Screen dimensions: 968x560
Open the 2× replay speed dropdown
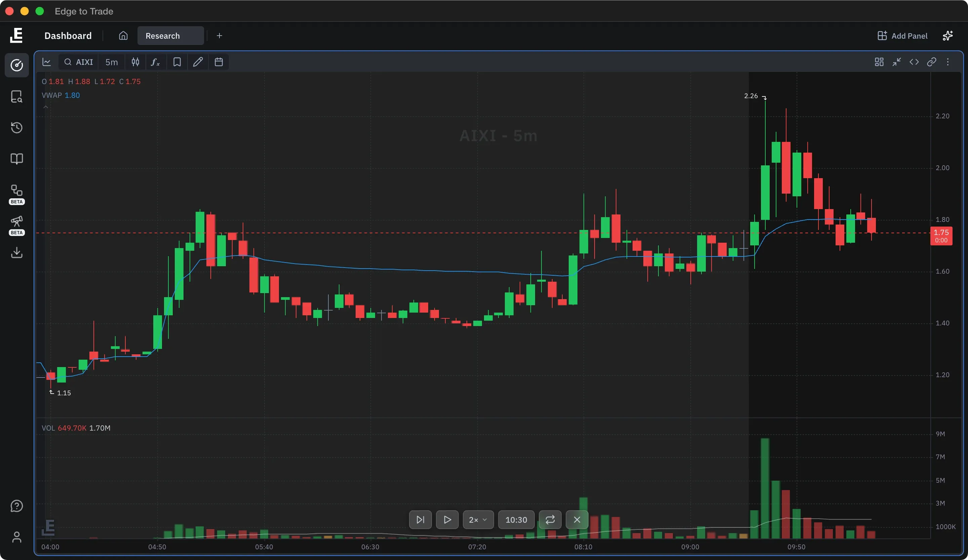click(478, 520)
